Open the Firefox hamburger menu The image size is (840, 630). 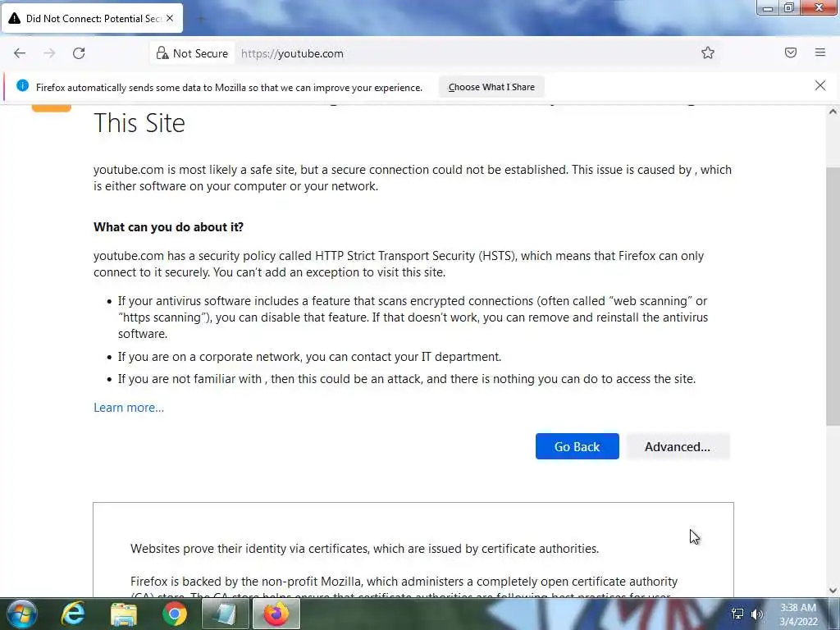(820, 52)
